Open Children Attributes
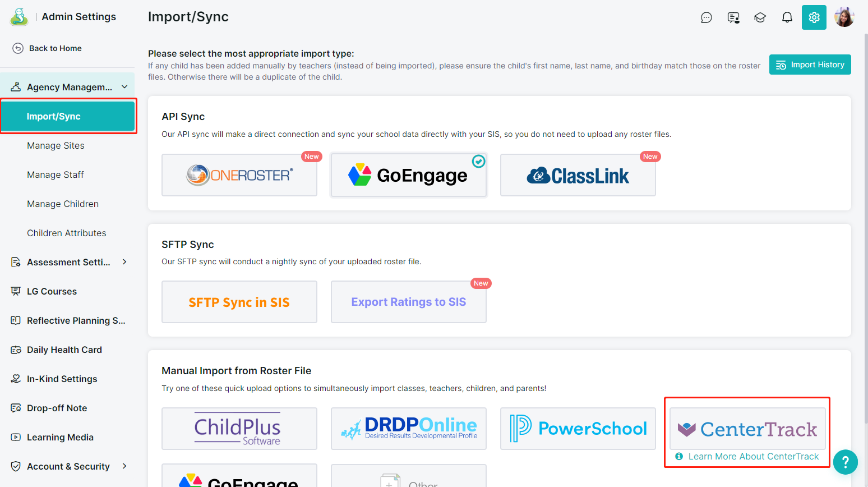868x487 pixels. tap(68, 233)
